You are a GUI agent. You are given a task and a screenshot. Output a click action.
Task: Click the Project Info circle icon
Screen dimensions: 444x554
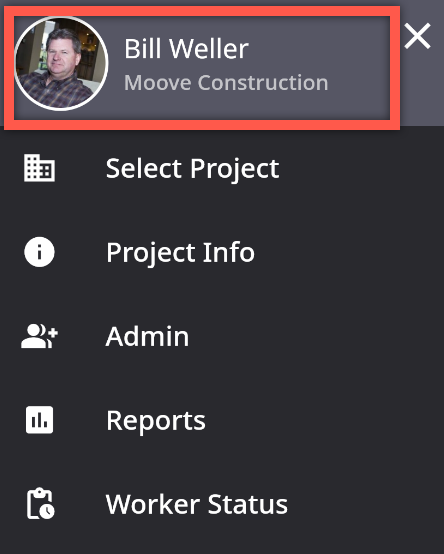click(39, 252)
